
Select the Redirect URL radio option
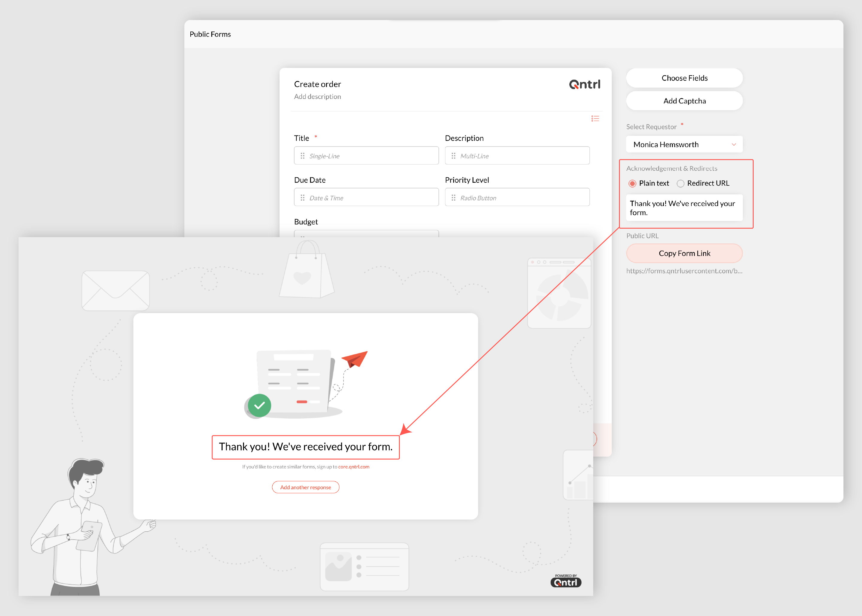click(x=681, y=184)
